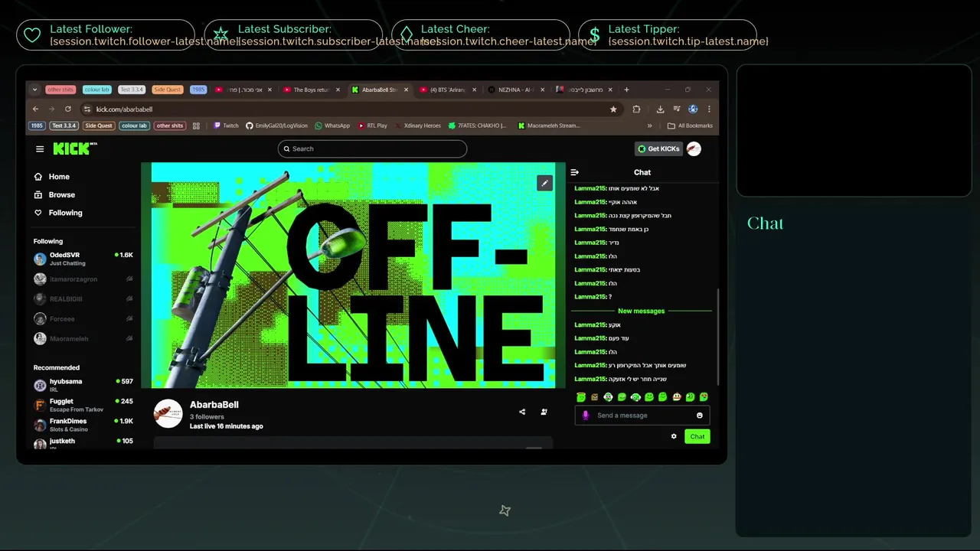Click the purple microphone icon in the chat input

pyautogui.click(x=586, y=416)
